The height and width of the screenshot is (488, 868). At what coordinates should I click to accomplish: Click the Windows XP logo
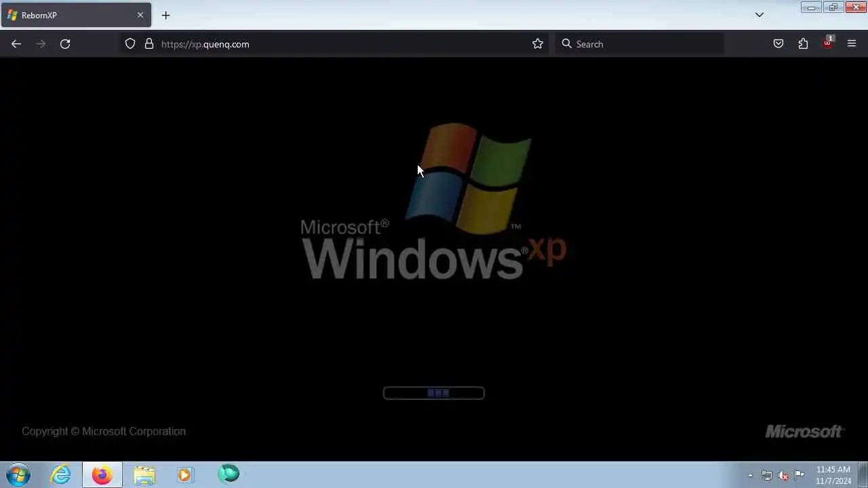click(x=434, y=201)
